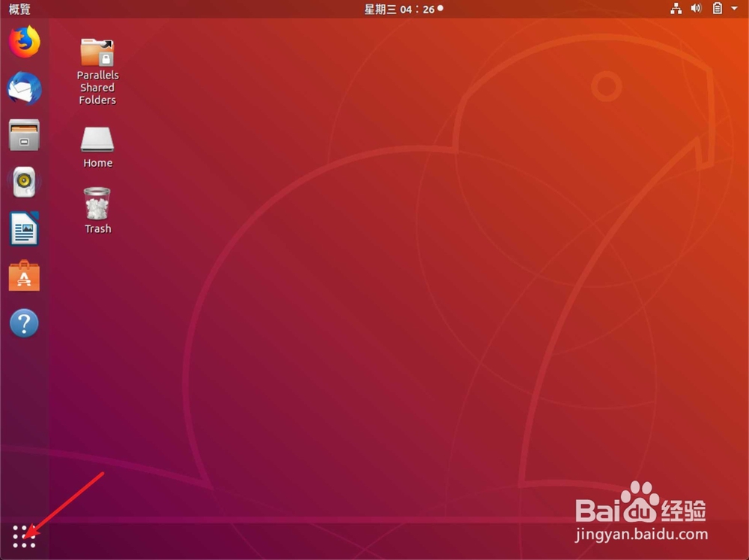Start the Rhythmbox music player
The image size is (749, 560).
[x=23, y=182]
